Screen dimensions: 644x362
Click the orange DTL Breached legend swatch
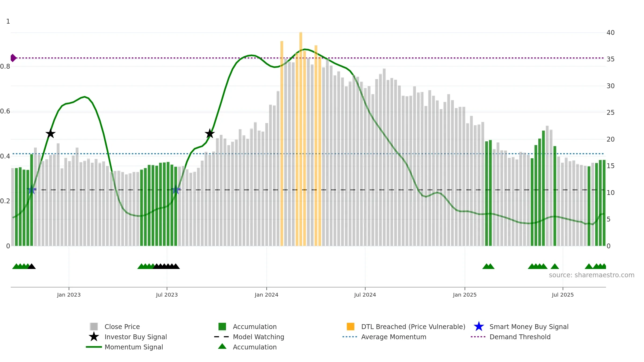[x=350, y=326]
